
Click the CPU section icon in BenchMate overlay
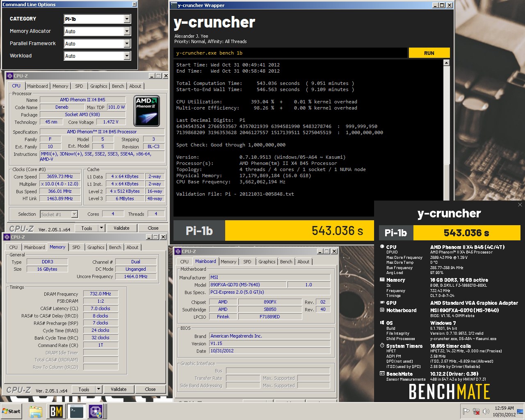pyautogui.click(x=382, y=247)
